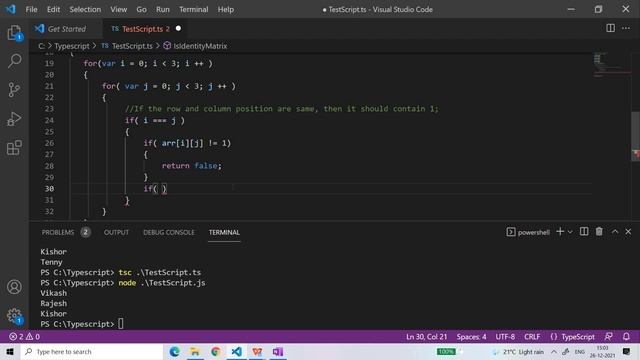
Task: Open editor More Actions ellipsis
Action: [626, 28]
